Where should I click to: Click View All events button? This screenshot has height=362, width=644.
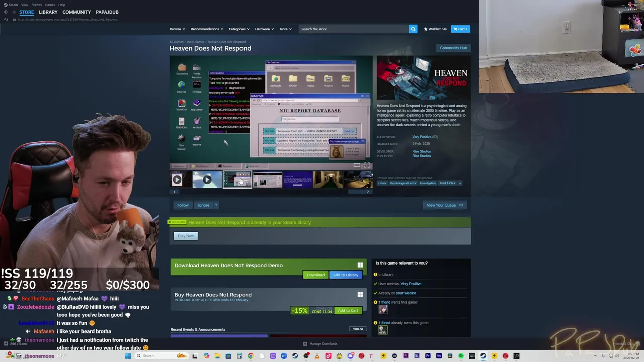click(358, 329)
